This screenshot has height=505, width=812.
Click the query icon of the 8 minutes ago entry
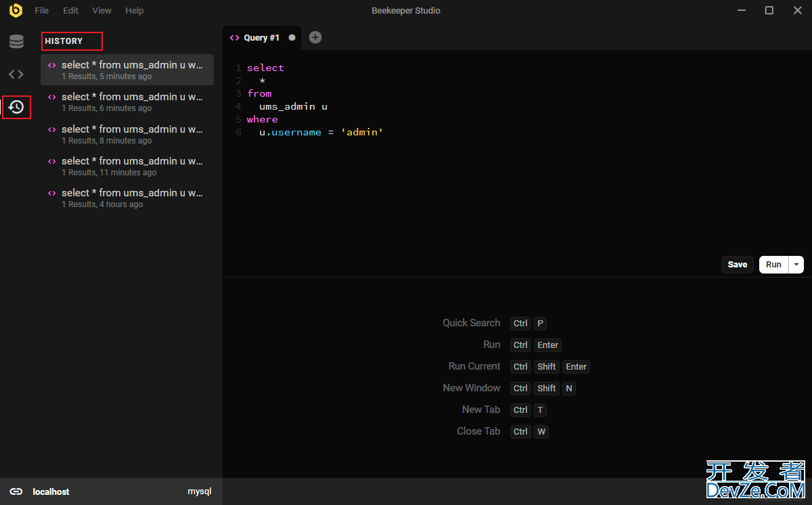[x=52, y=129]
